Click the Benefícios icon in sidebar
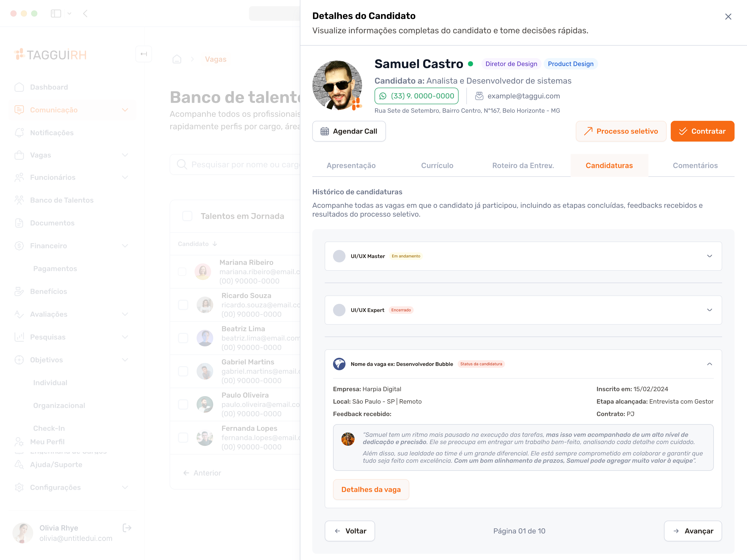The width and height of the screenshot is (747, 560). point(19,291)
